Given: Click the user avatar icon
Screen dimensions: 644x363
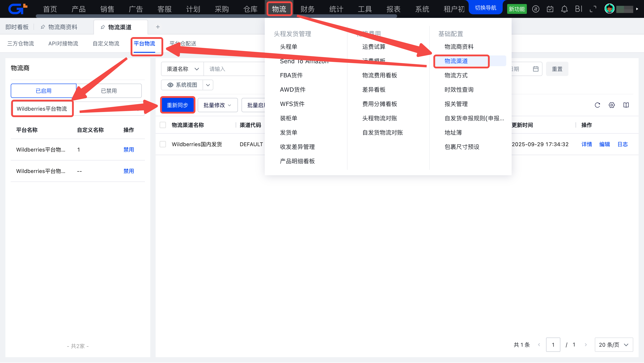Looking at the screenshot, I should 609,9.
